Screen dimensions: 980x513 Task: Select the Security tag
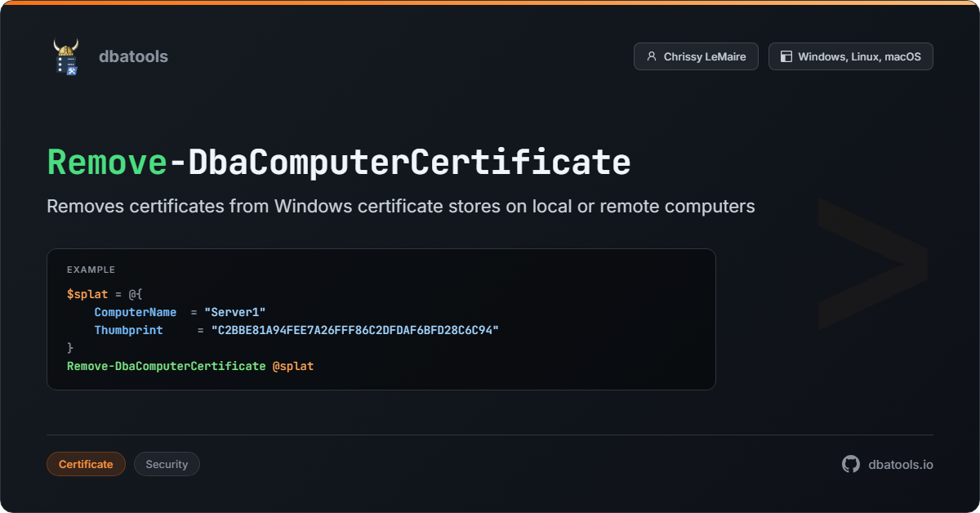click(x=167, y=464)
